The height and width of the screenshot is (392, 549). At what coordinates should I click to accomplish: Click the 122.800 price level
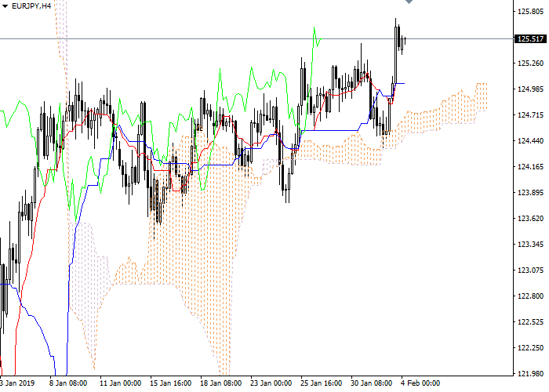[x=530, y=296]
